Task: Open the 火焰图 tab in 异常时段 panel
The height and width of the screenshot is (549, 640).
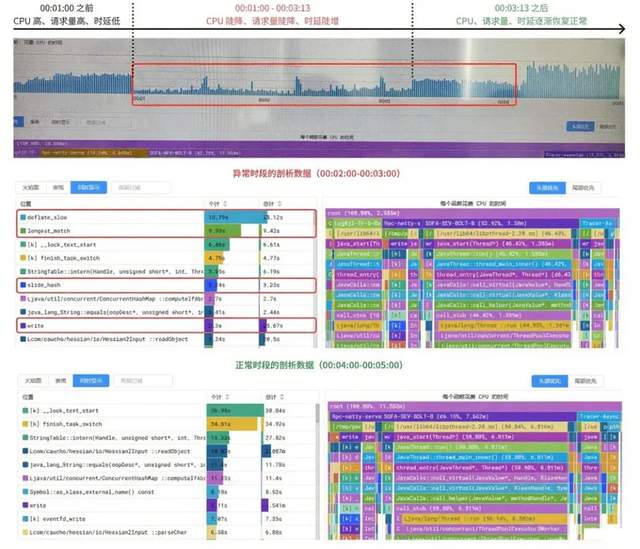Action: click(31, 187)
